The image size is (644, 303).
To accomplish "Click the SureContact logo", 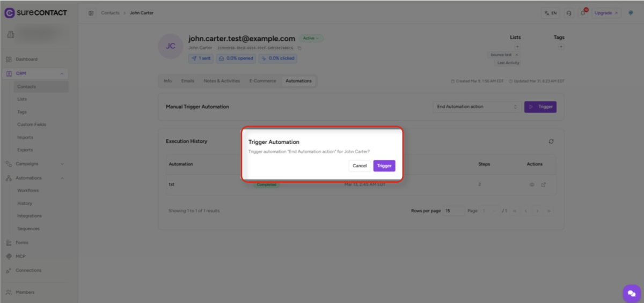I will point(35,12).
